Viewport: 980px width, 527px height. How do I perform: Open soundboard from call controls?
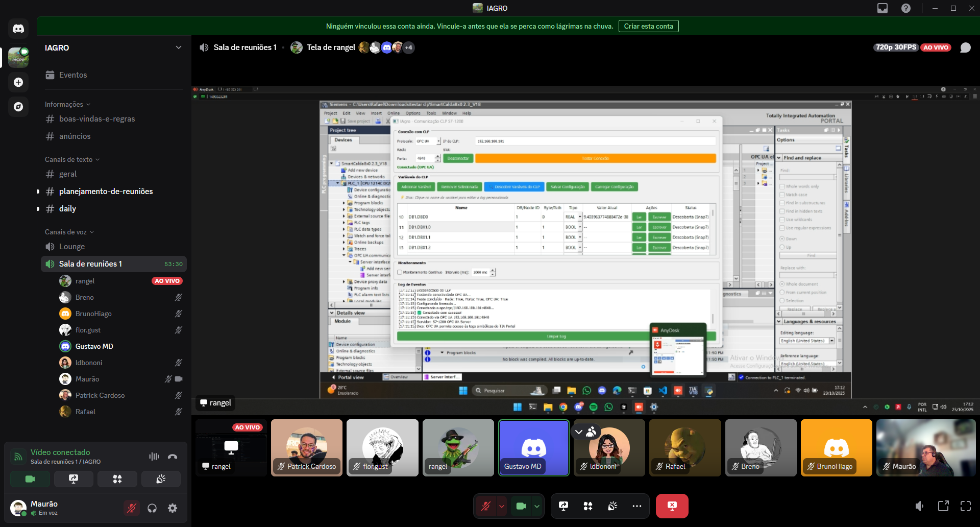(612, 506)
